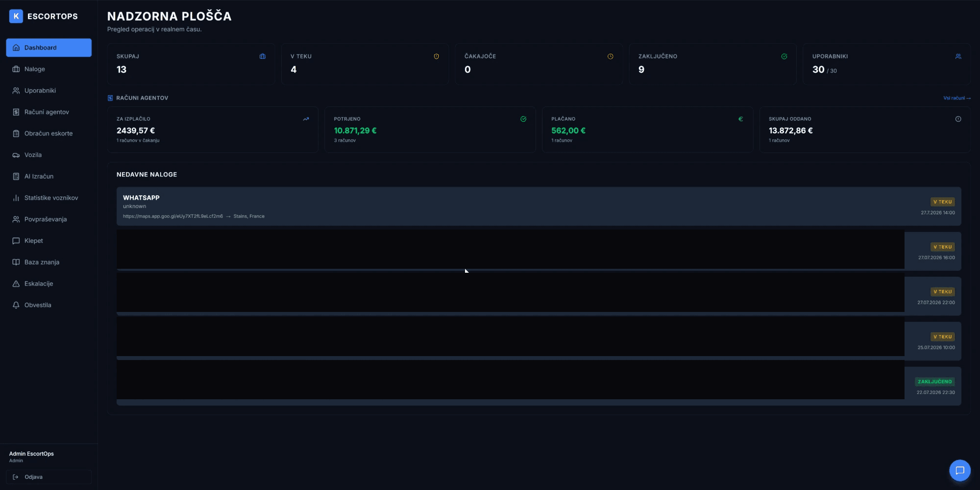The image size is (980, 490).
Task: Click the Dashboard home icon
Action: [x=16, y=48]
